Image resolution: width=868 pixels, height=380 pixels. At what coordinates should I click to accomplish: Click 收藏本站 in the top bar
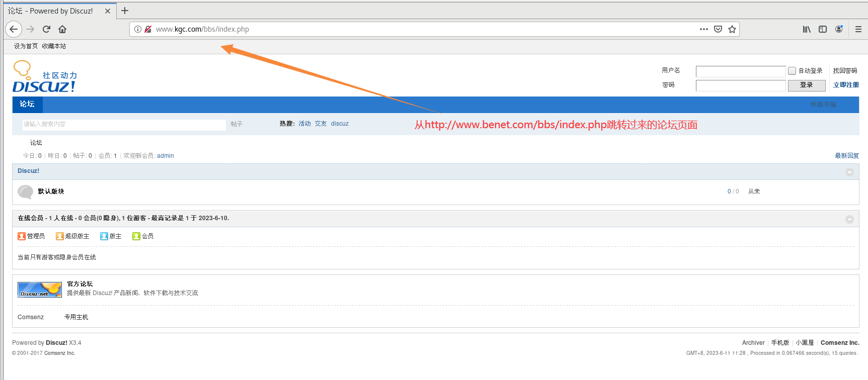click(54, 46)
